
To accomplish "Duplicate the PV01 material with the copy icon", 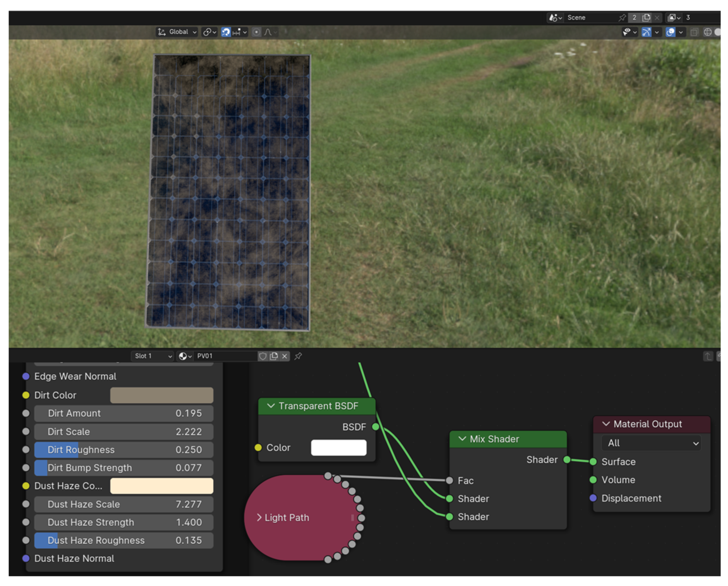I will (274, 356).
